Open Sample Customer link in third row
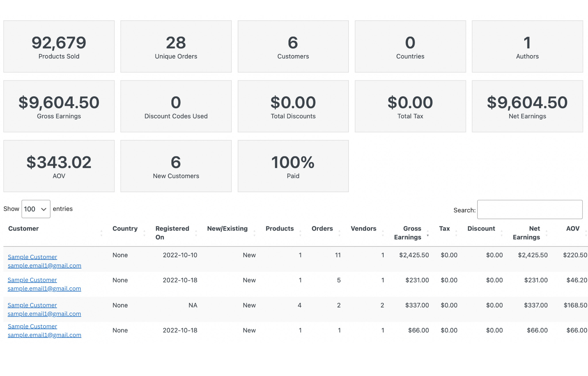Viewport: 588px width, 376px height. (32, 305)
